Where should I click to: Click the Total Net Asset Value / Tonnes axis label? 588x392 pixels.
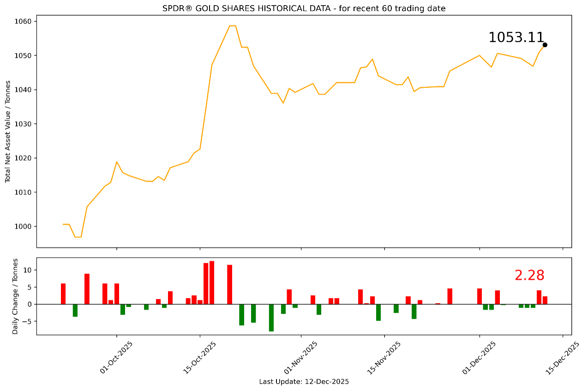coord(8,132)
